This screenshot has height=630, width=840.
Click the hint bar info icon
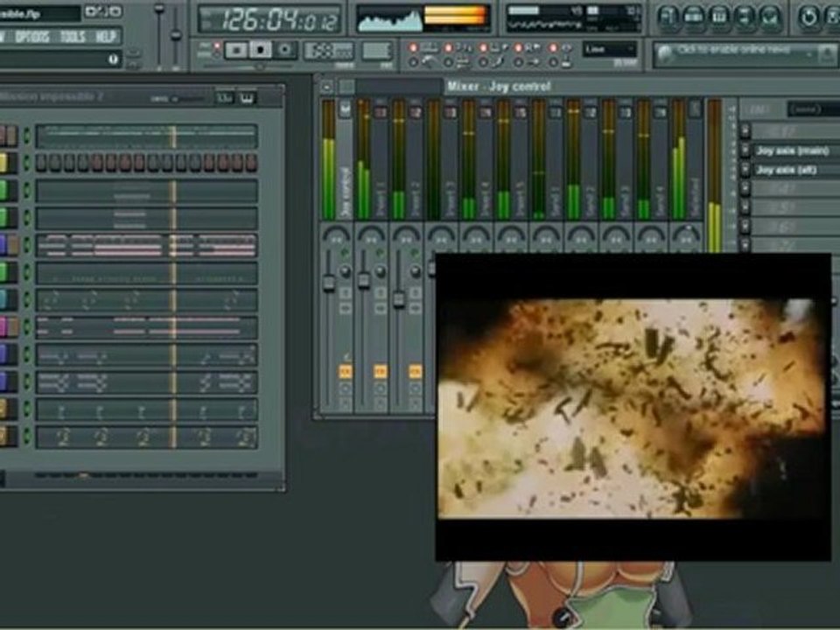click(x=113, y=59)
